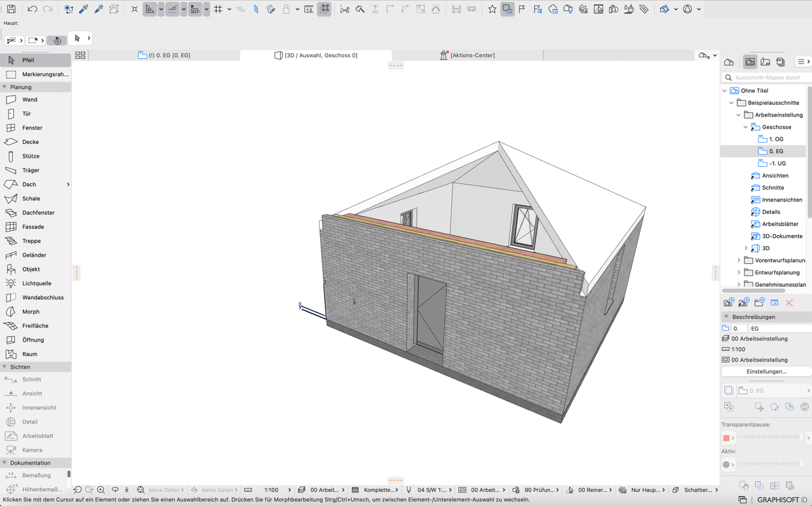Click the scissors trim icon
The height and width of the screenshot is (506, 812).
[344, 9]
